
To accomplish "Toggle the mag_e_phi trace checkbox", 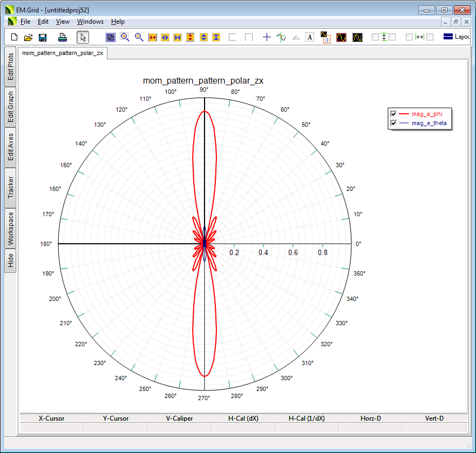I will 393,114.
